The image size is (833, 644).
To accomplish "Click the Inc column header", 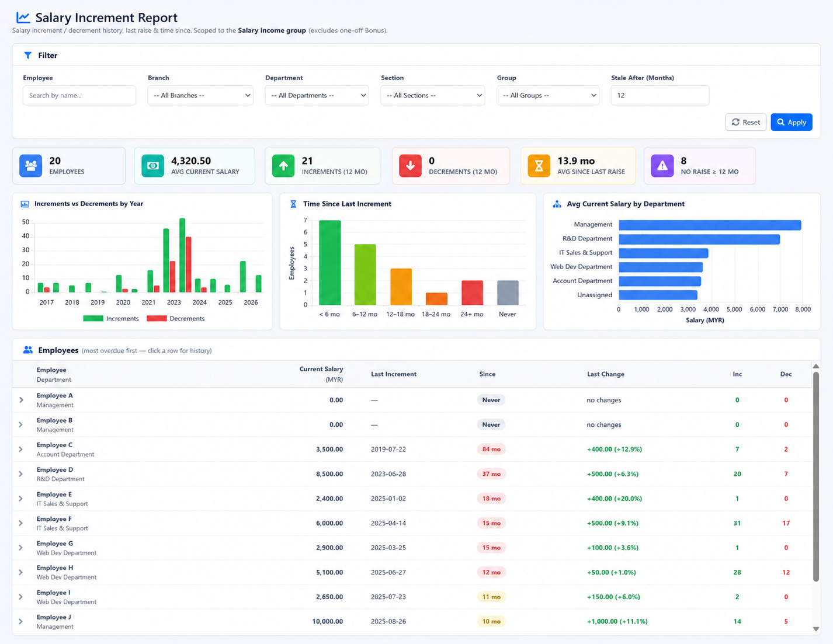I will point(737,374).
